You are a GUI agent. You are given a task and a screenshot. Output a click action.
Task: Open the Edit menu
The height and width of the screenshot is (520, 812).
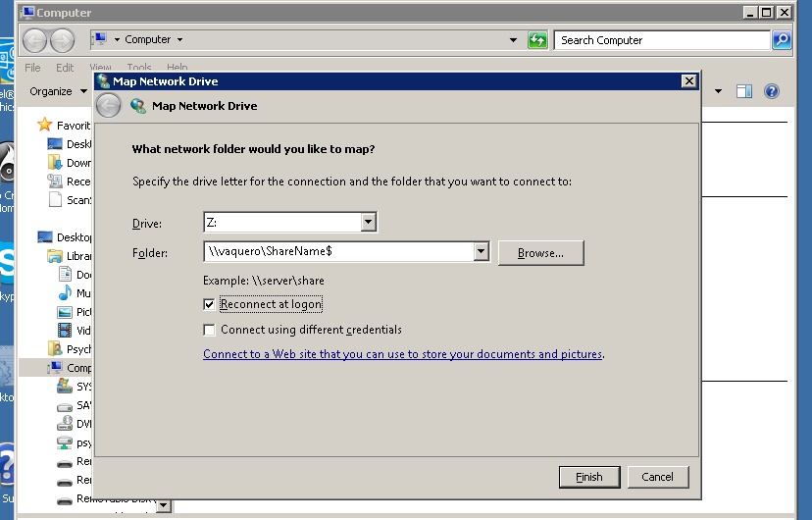pos(65,68)
